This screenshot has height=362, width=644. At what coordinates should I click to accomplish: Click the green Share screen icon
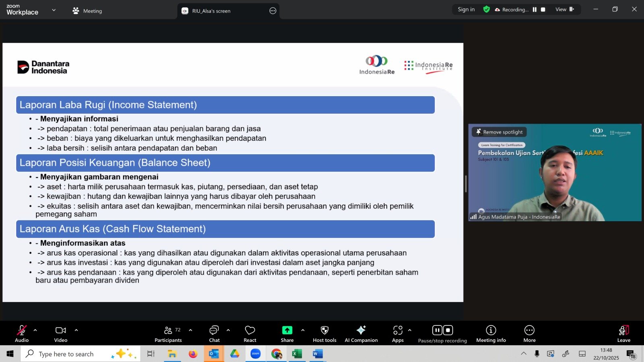tap(287, 330)
